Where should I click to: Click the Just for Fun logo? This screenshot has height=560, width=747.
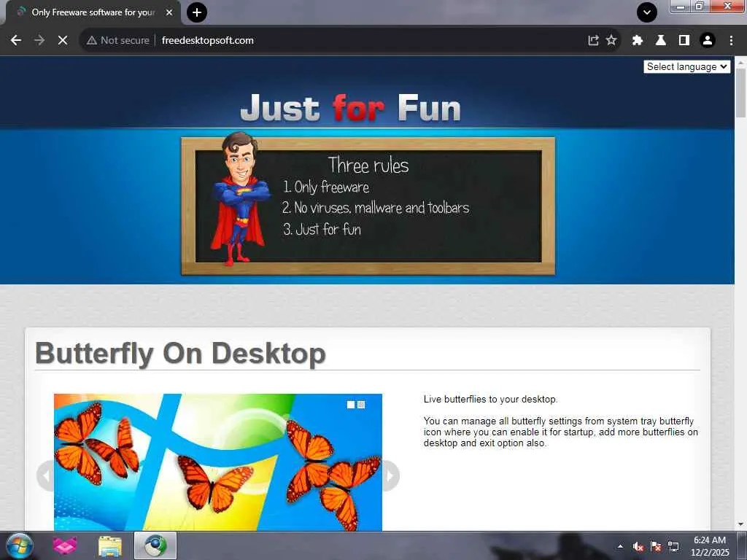click(351, 108)
